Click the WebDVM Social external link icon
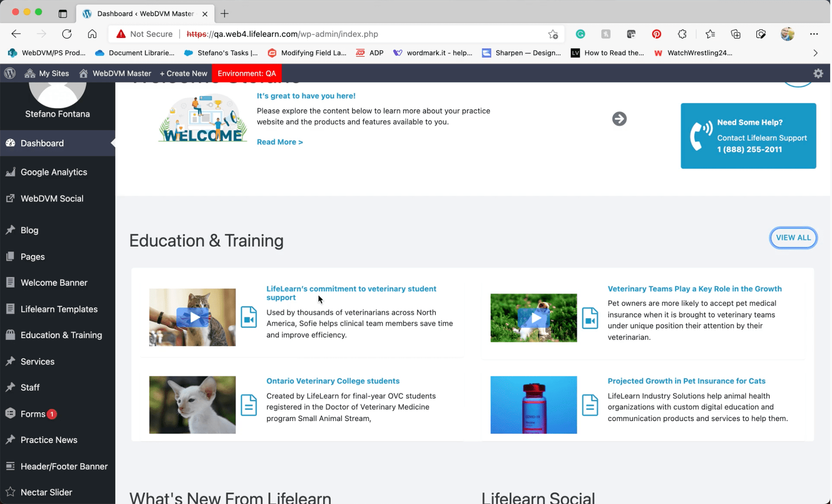 (10, 198)
